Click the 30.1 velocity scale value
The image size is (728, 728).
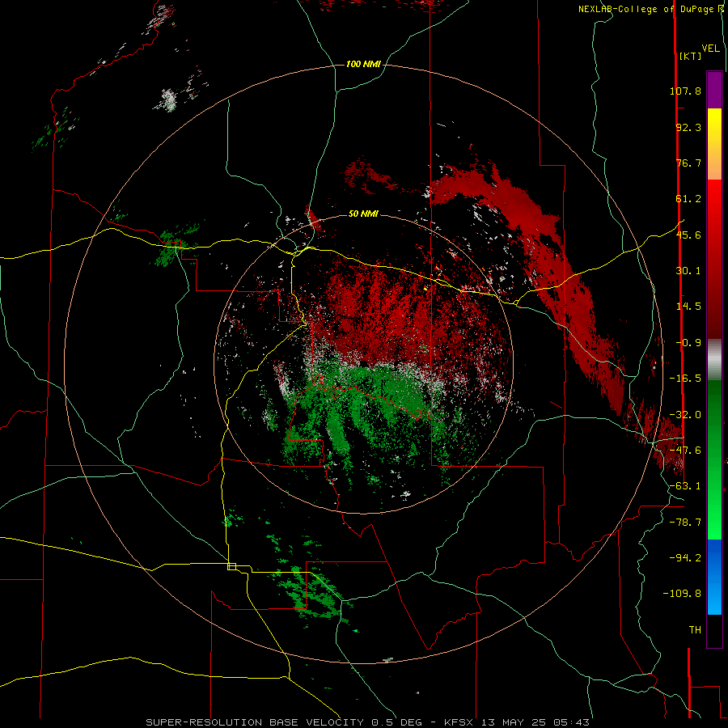point(688,271)
